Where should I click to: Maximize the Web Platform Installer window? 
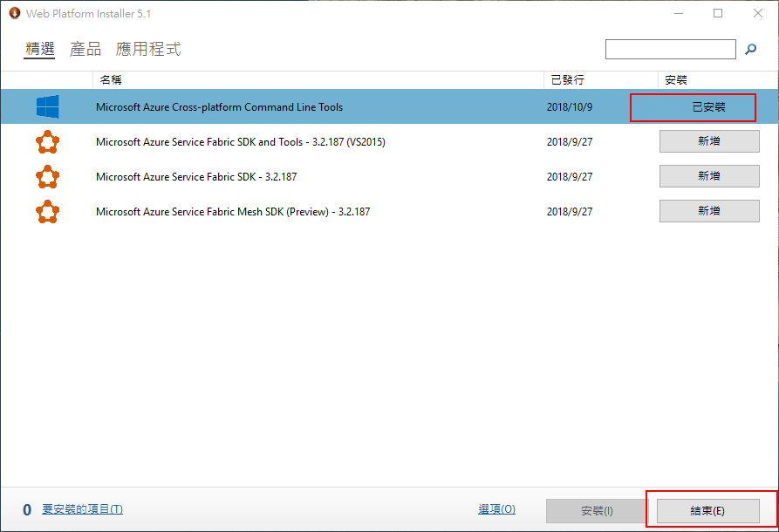pos(718,13)
